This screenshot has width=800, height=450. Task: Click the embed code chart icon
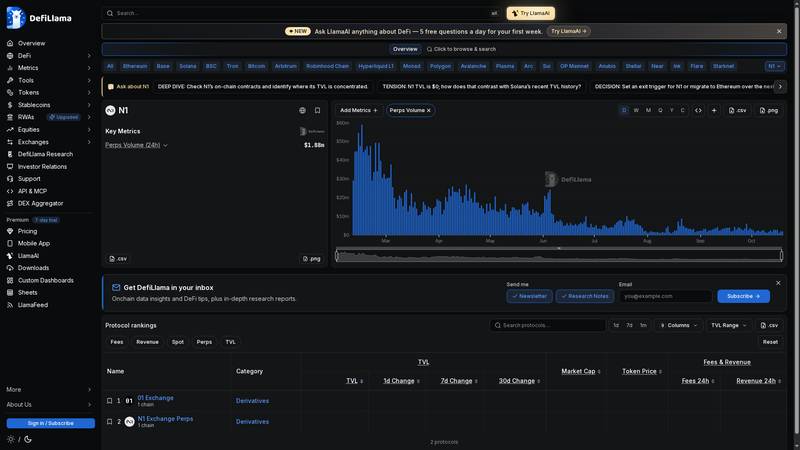point(698,110)
